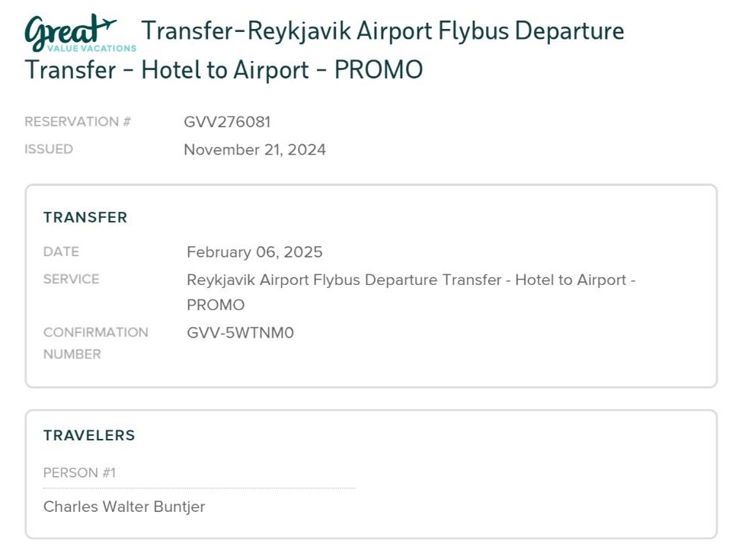Click the PROMO text in the service description
Viewport: 732px width, 560px height.
click(216, 305)
